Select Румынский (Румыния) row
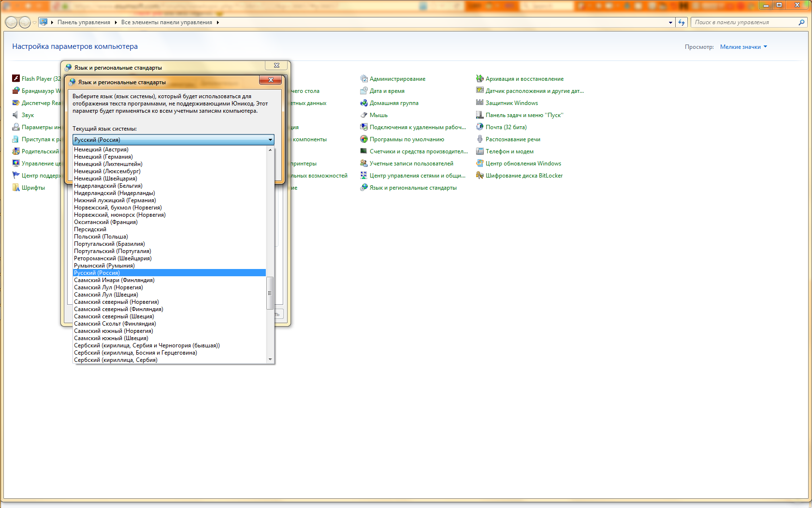The width and height of the screenshot is (812, 508). point(169,266)
